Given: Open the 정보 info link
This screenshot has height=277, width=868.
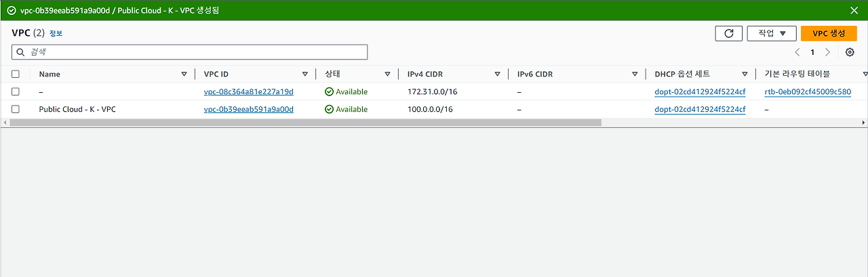Looking at the screenshot, I should pyautogui.click(x=56, y=33).
